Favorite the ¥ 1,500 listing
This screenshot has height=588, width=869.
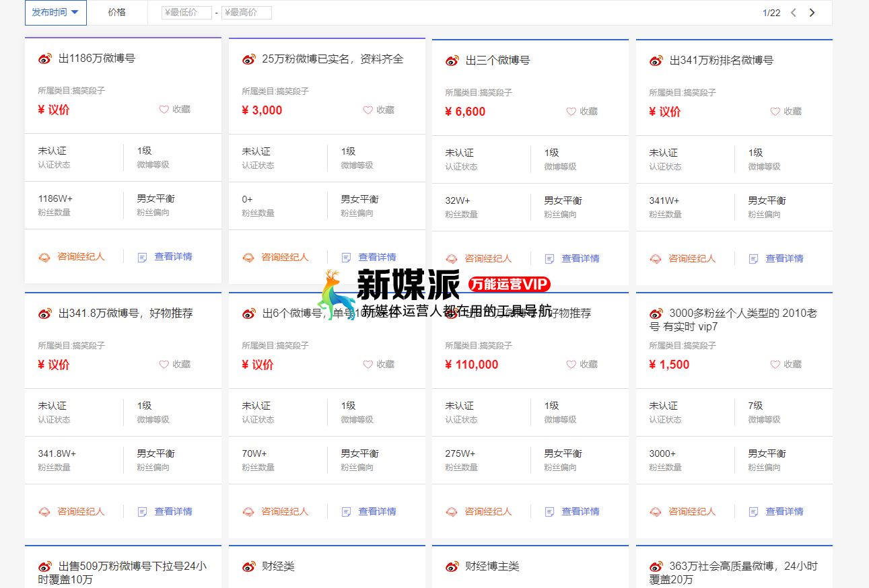click(786, 365)
